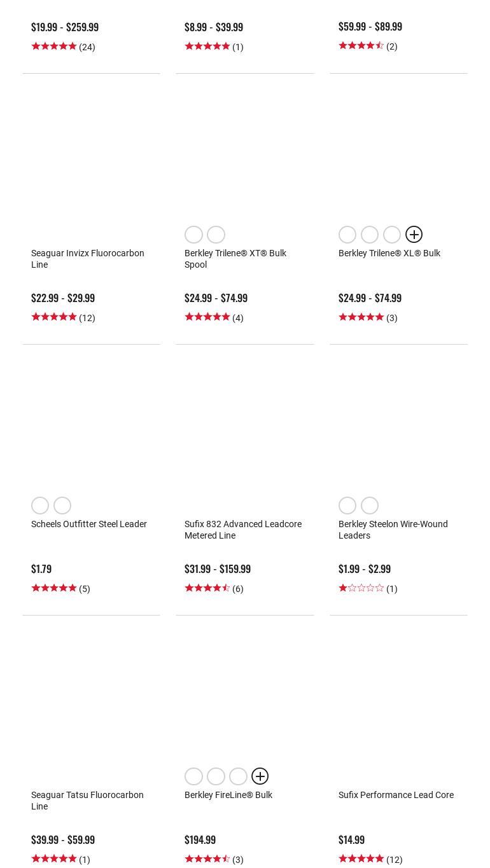Open Seaguar Invizx Fluorocarbon Line product

(87, 259)
